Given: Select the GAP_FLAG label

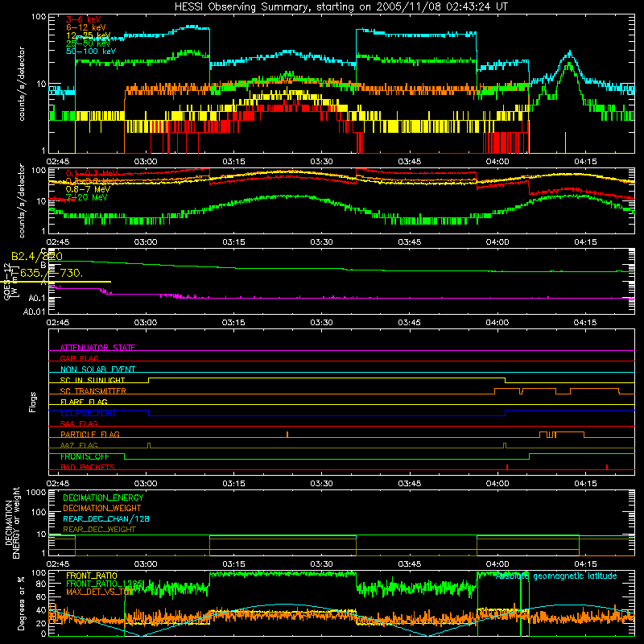Looking at the screenshot, I should (x=79, y=358).
